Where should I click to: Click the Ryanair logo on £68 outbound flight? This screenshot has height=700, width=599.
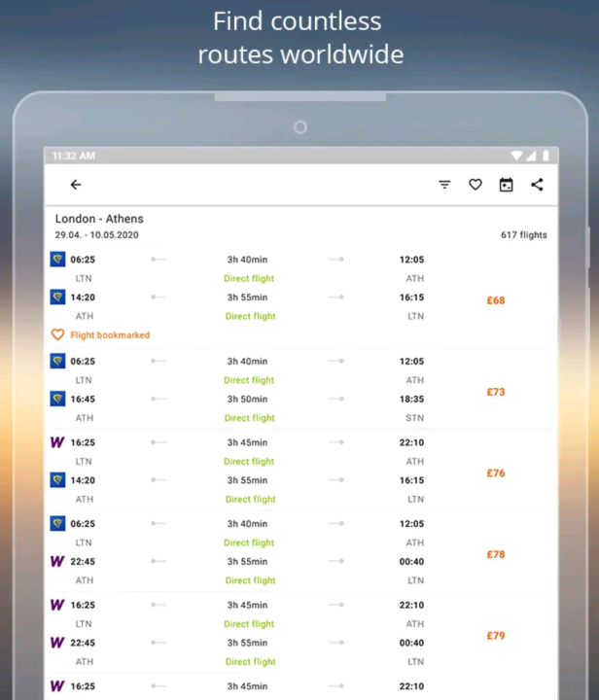[57, 259]
